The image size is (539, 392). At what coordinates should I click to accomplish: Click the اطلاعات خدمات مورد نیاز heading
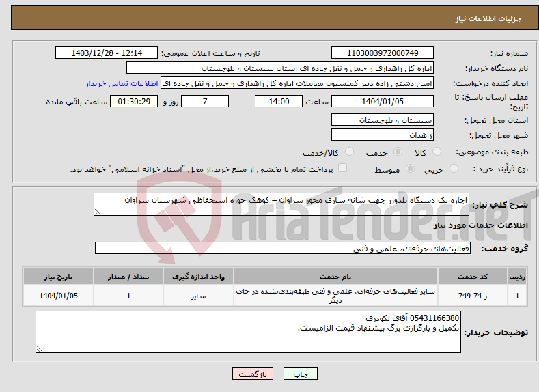pyautogui.click(x=480, y=225)
